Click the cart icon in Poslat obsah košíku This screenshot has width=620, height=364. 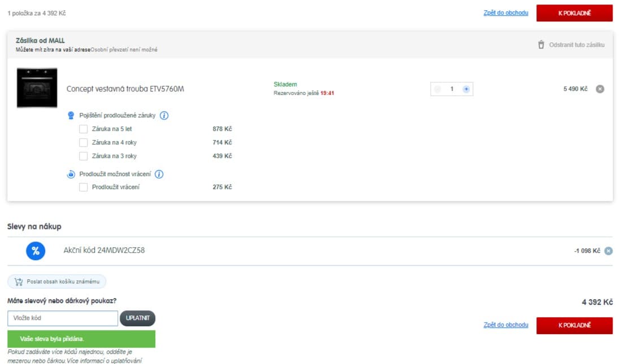coord(19,282)
